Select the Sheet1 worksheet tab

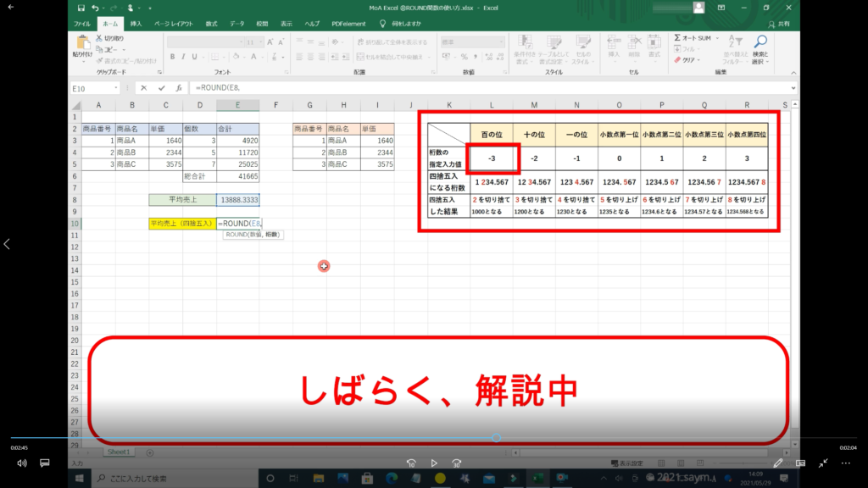(x=118, y=452)
